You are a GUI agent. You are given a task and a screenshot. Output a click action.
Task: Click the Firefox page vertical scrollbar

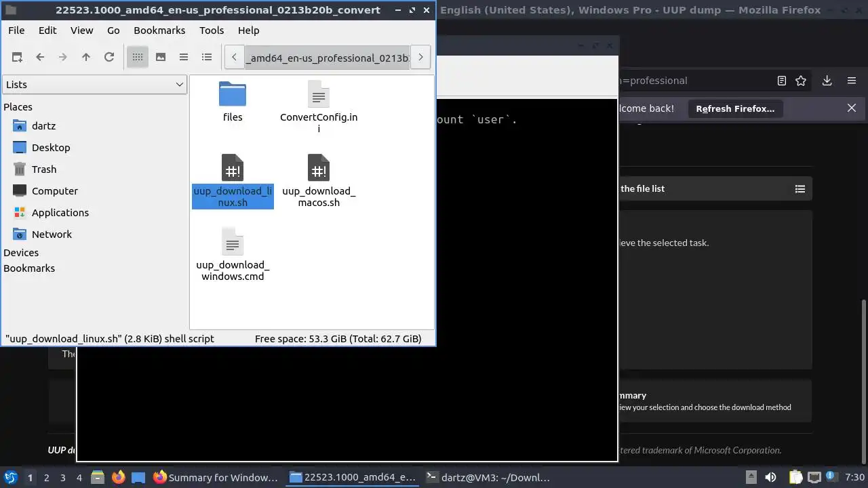(863, 382)
